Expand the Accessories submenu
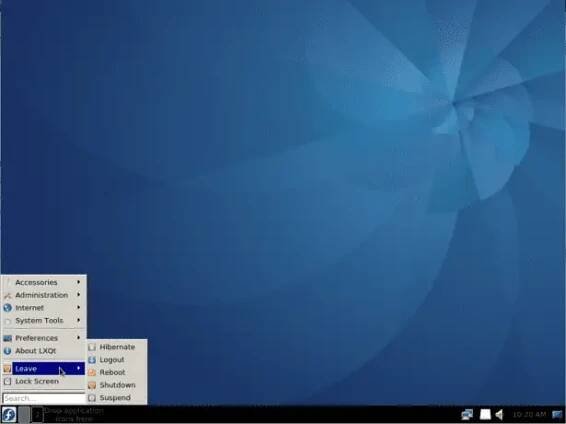This screenshot has width=566, height=424. tap(44, 282)
